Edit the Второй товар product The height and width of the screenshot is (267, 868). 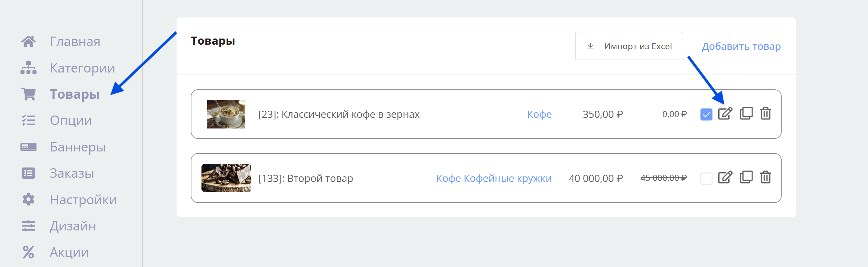click(x=725, y=178)
